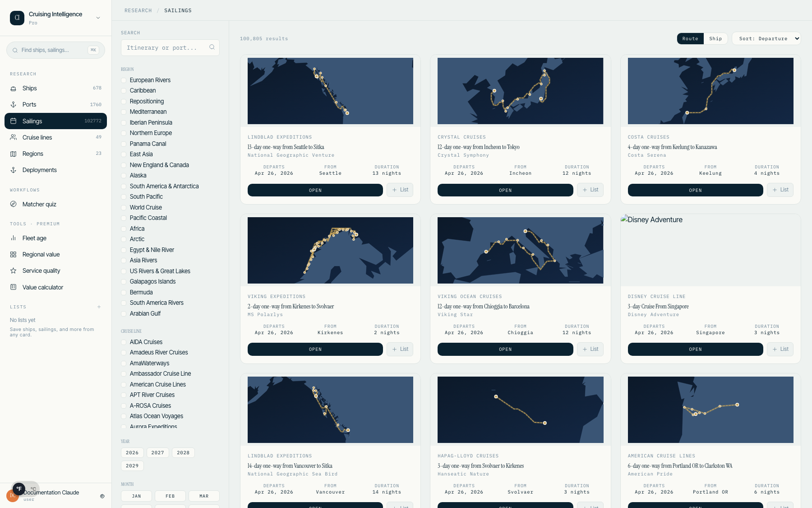Viewport: 812px width, 508px height.
Task: Open the Keelung to Kanazawa sailing
Action: (695, 190)
